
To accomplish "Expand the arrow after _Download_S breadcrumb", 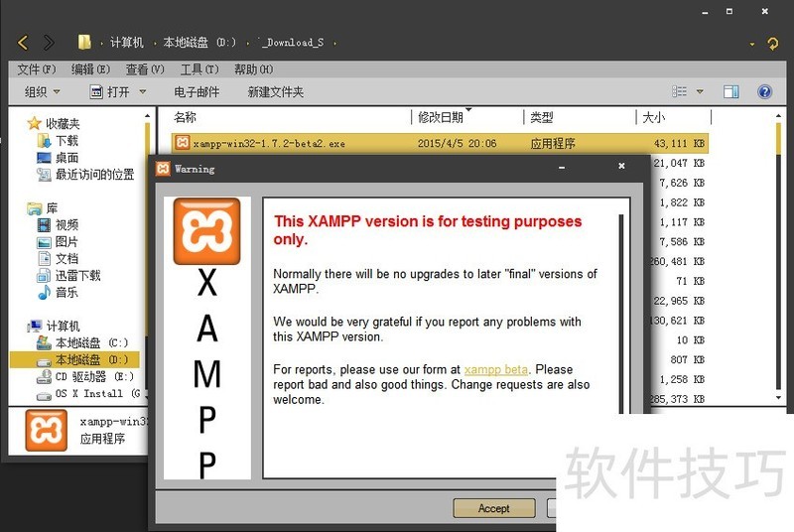I will click(335, 43).
